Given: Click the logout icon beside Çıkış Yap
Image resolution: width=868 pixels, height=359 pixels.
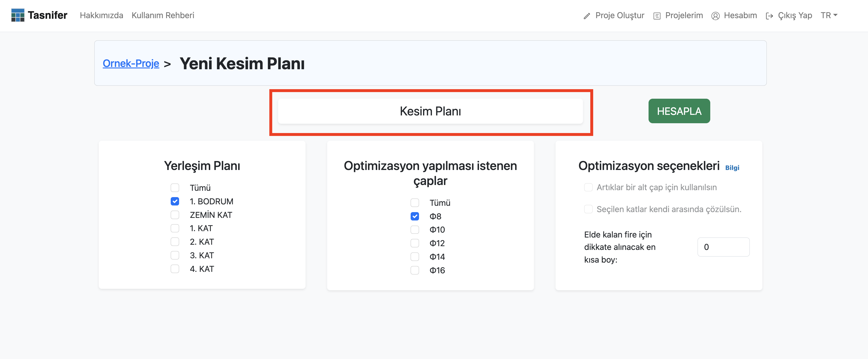Looking at the screenshot, I should pyautogui.click(x=769, y=16).
